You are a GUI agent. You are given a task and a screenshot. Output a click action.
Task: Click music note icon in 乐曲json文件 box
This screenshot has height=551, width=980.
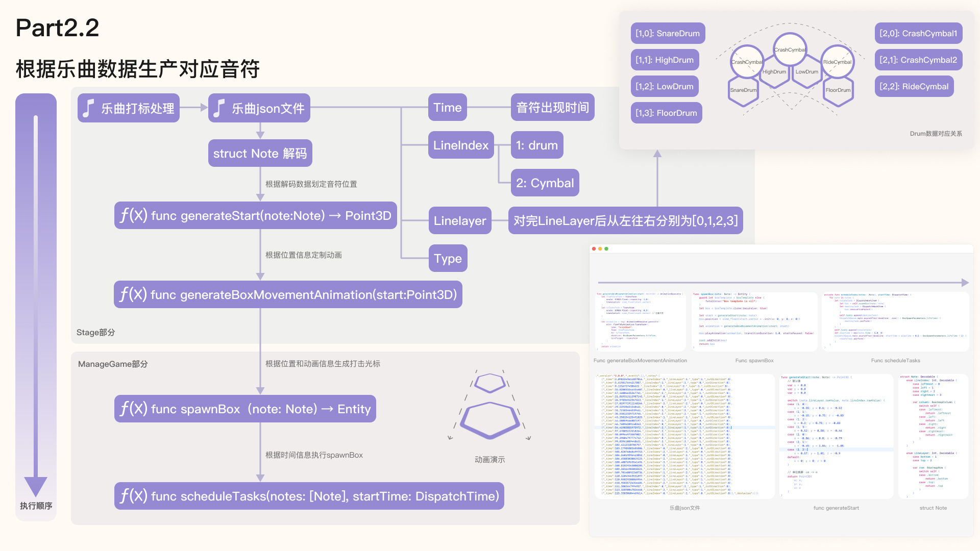(x=219, y=108)
